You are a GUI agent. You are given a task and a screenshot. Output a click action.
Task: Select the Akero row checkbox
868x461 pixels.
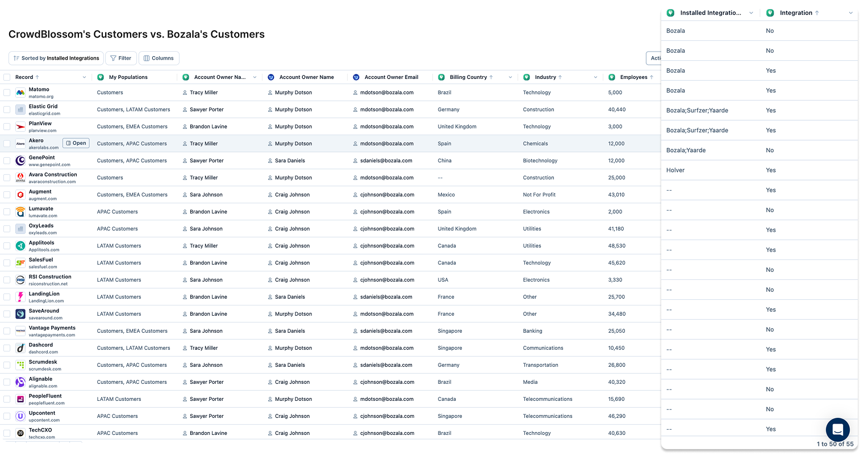(7, 144)
